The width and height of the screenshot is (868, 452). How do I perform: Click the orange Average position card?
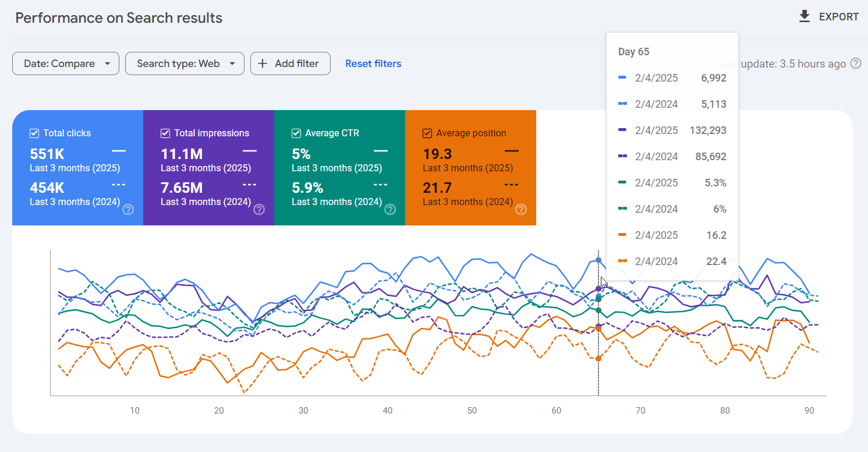470,175
